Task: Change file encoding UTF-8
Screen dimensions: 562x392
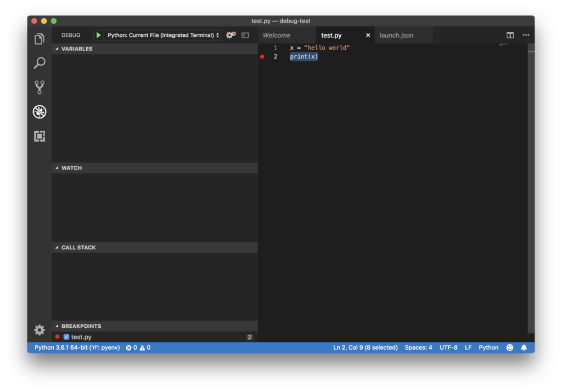Action: click(448, 348)
